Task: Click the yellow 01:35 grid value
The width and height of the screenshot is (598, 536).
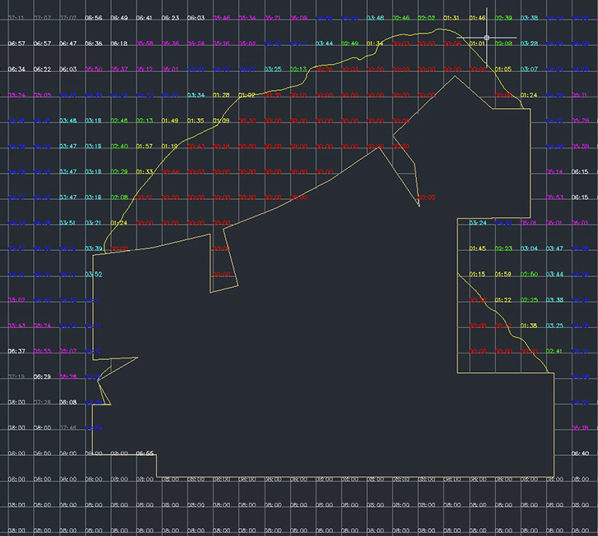Action: tap(196, 121)
